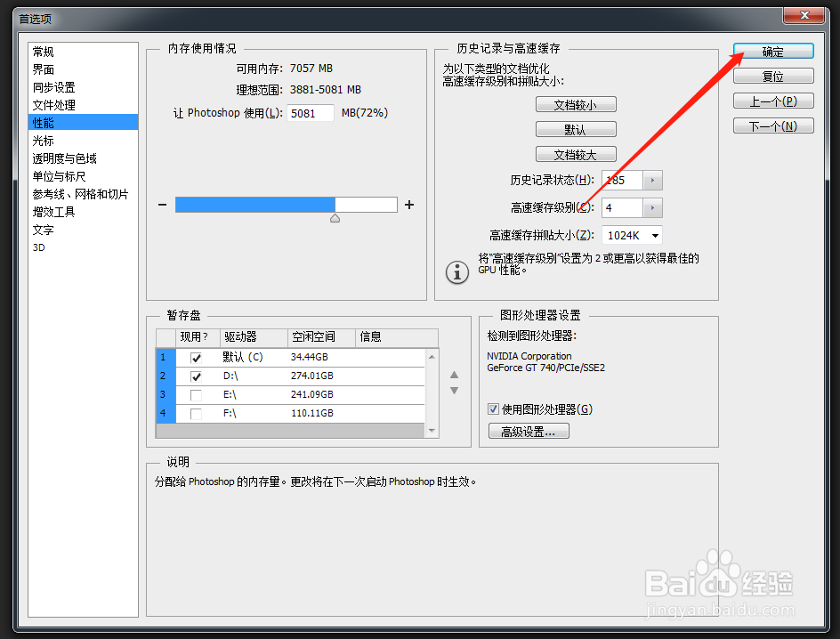This screenshot has height=639, width=840.
Task: Select scratch disk row number 1
Action: pos(166,357)
